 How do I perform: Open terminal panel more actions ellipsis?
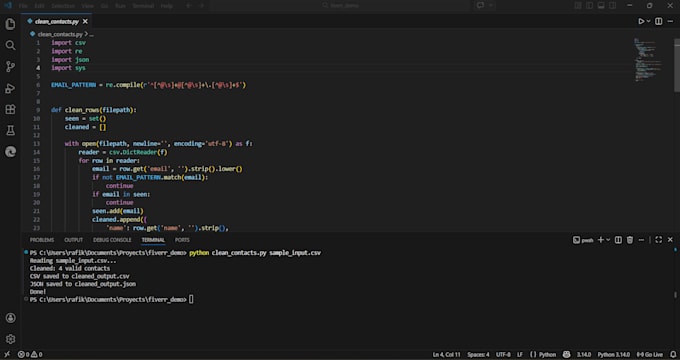point(641,240)
